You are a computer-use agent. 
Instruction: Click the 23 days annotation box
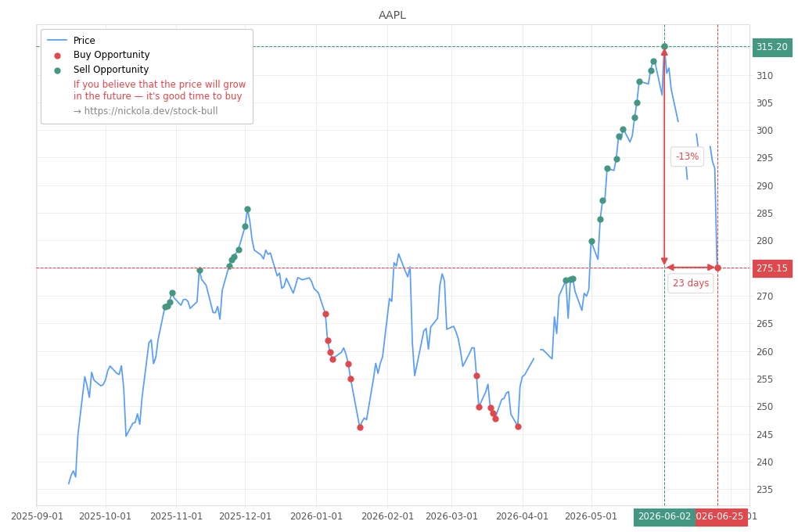(x=691, y=283)
